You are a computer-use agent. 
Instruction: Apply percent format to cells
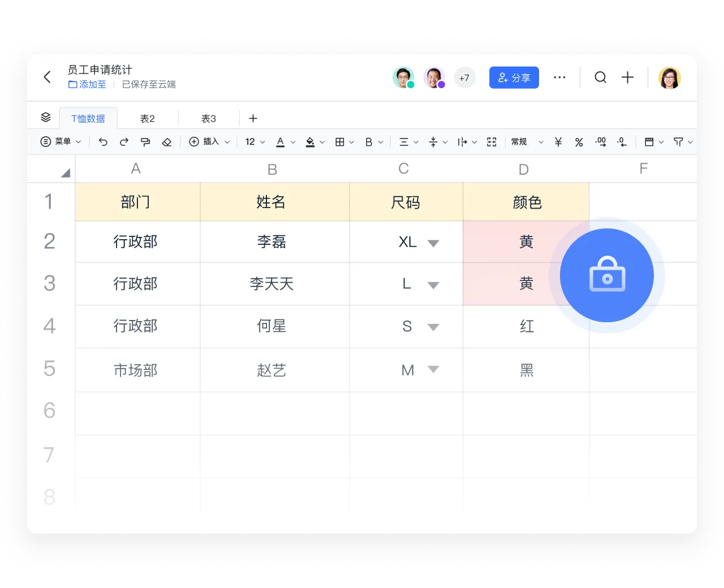pos(579,142)
